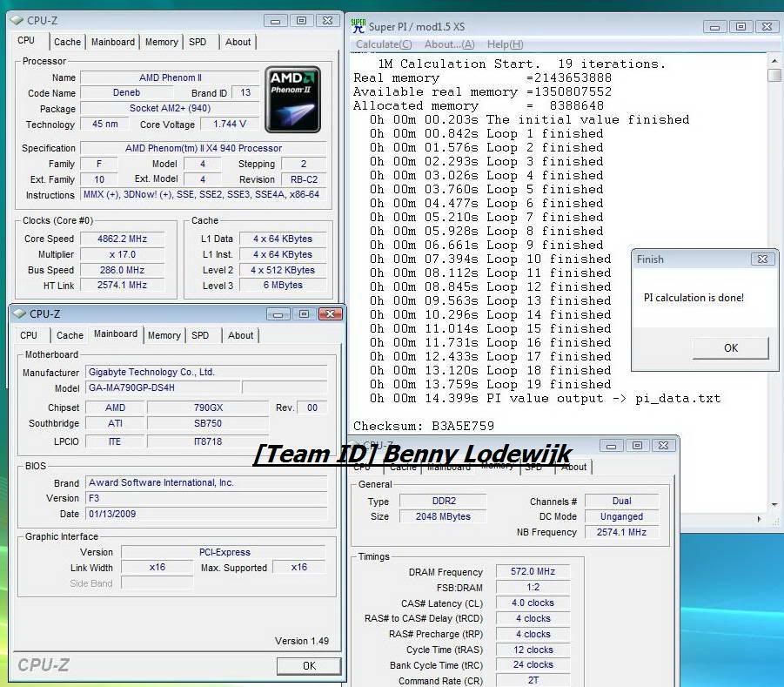This screenshot has height=687, width=784.
Task: Close the Mainboard CPU-Z window
Action: [330, 313]
